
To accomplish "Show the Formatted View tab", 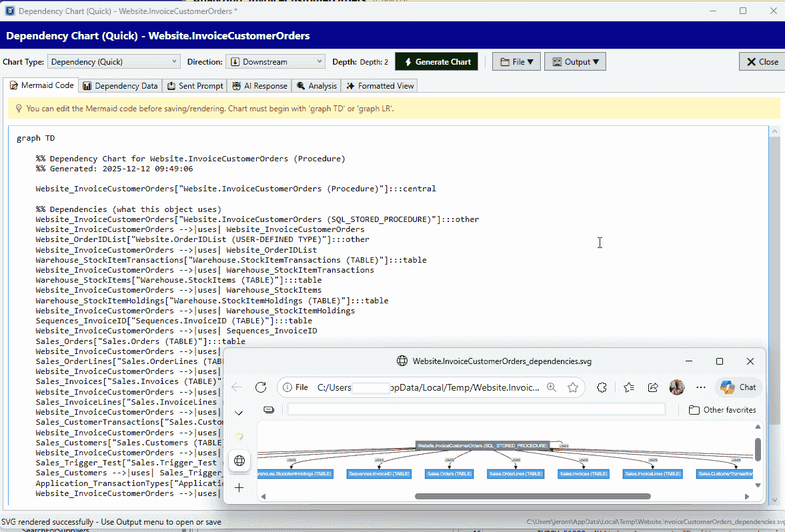I will click(379, 86).
